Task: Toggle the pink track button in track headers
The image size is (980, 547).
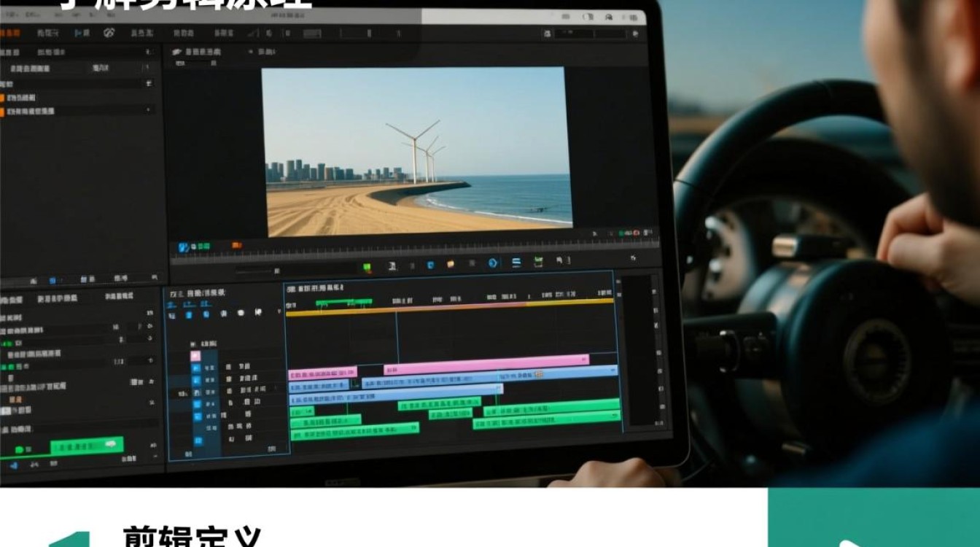Action: (195, 356)
